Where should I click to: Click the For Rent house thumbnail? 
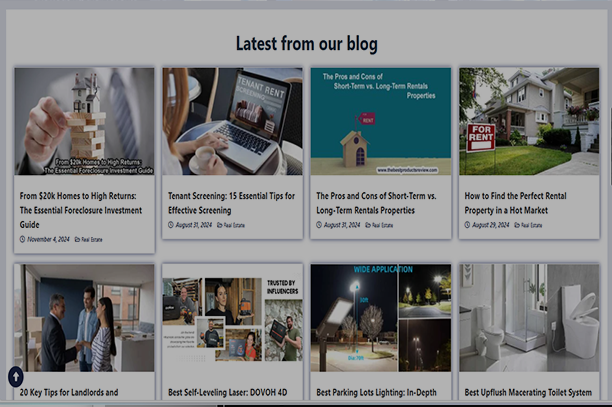[529, 121]
